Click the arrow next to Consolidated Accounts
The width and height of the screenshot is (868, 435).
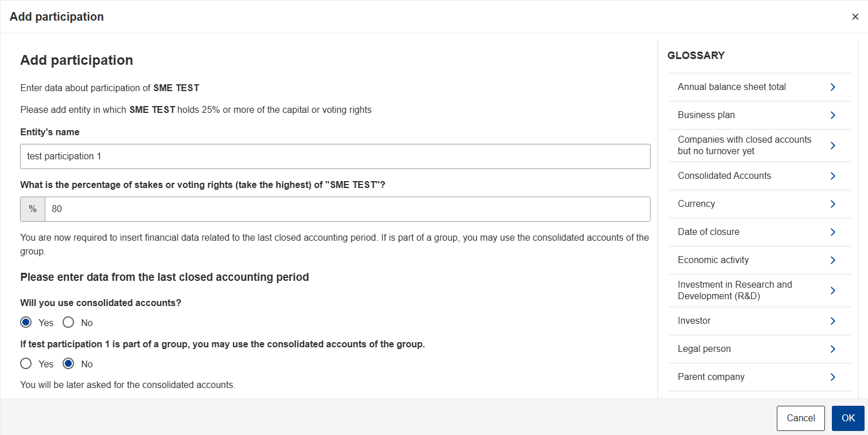[832, 176]
